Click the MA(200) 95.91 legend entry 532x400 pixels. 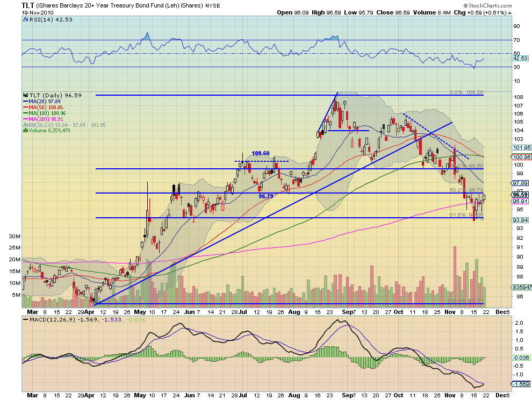pos(43,119)
